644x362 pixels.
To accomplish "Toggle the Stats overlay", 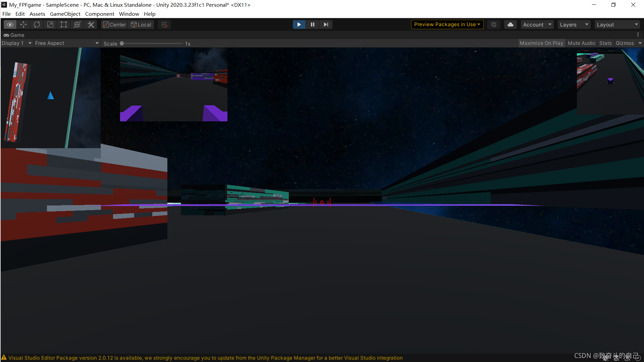I will (x=605, y=43).
